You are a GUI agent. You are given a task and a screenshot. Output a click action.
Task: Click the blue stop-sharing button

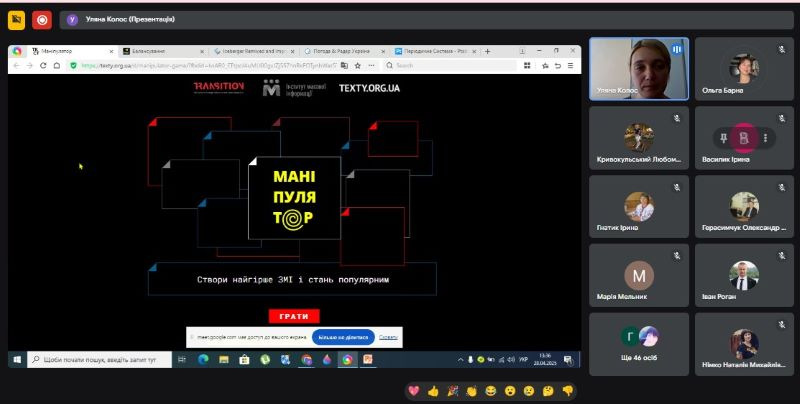343,337
